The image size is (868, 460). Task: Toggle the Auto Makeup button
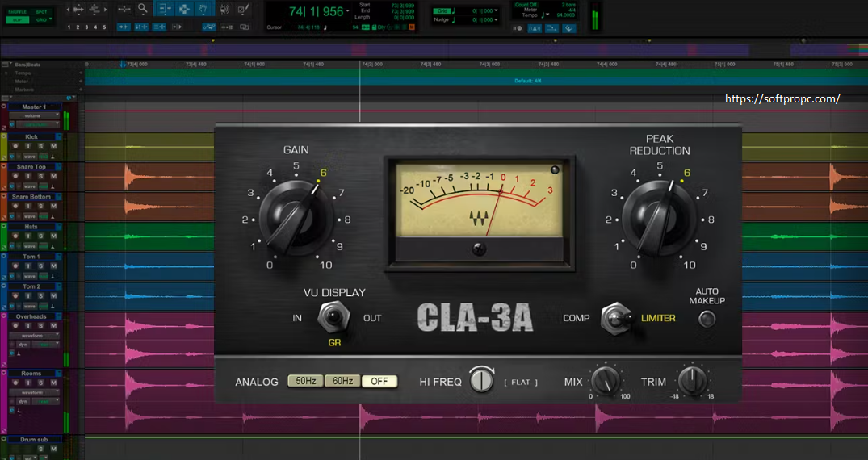click(x=707, y=319)
